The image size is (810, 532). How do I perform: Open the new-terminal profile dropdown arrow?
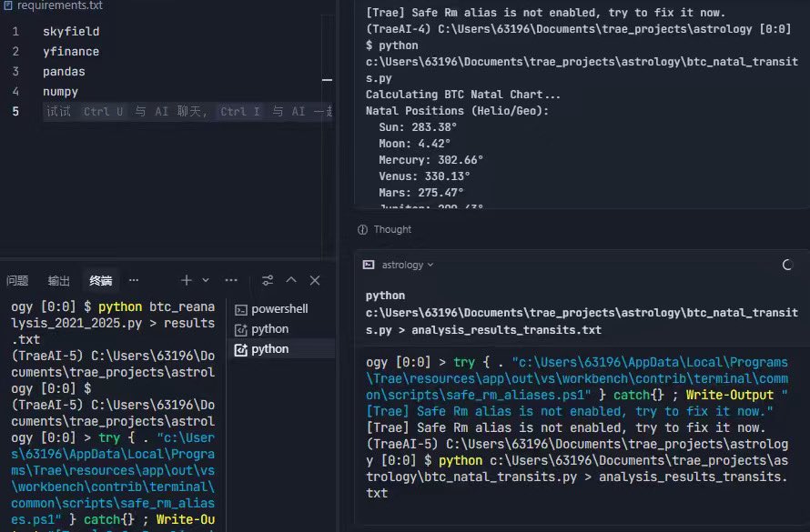tap(206, 280)
